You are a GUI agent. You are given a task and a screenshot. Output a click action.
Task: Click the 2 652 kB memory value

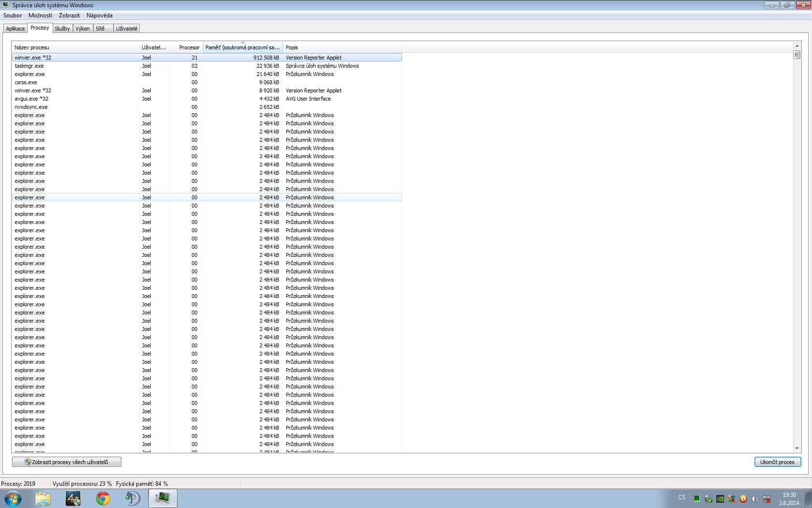pos(269,107)
